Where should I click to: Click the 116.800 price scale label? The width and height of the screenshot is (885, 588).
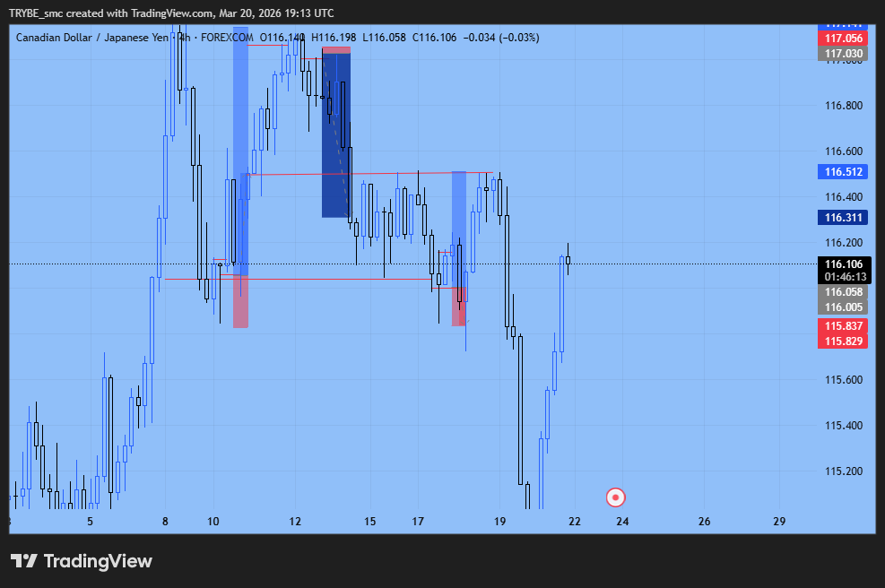tap(843, 106)
